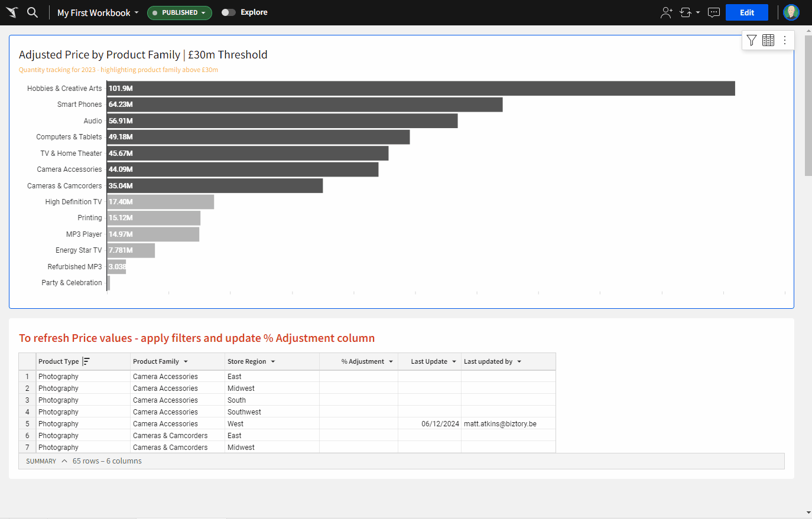Select the Southwest Store Region cell
Viewport: 812px width, 519px height.
[x=272, y=412]
